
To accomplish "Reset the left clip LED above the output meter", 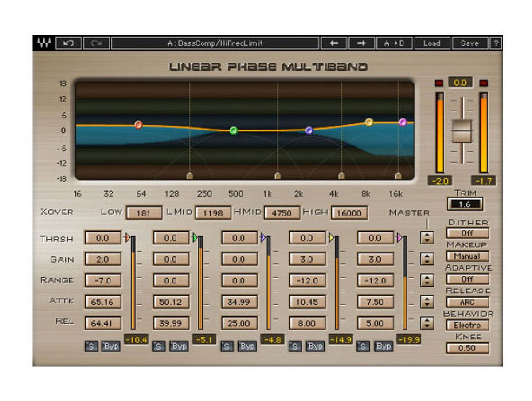I will click(x=439, y=83).
